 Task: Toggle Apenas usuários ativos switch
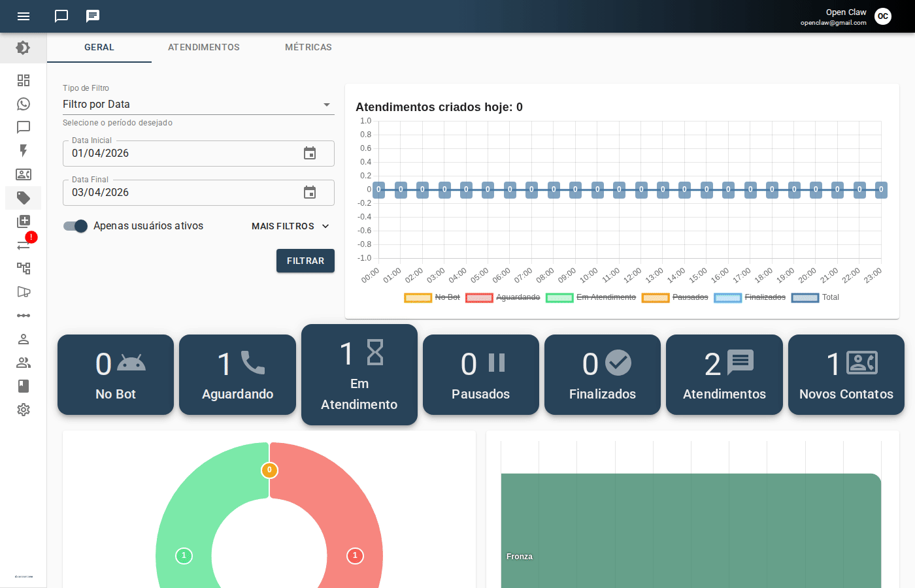point(76,226)
